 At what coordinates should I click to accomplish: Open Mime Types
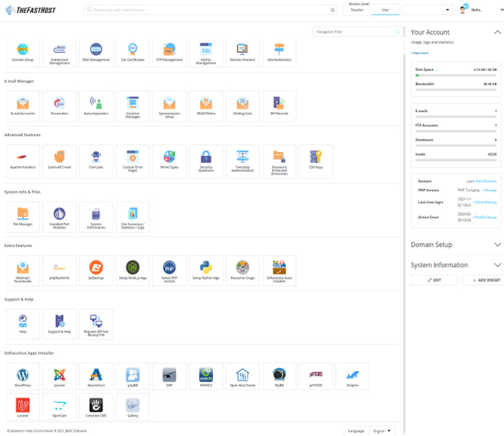(x=169, y=161)
